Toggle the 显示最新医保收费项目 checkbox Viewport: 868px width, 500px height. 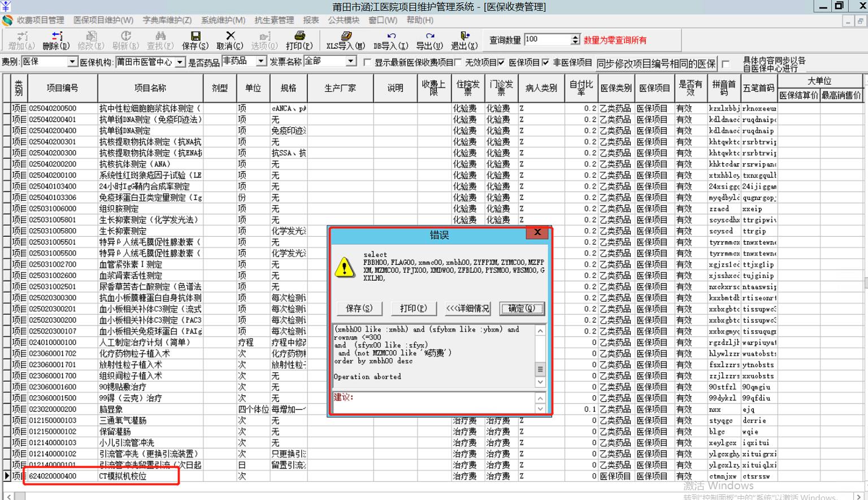pos(367,62)
